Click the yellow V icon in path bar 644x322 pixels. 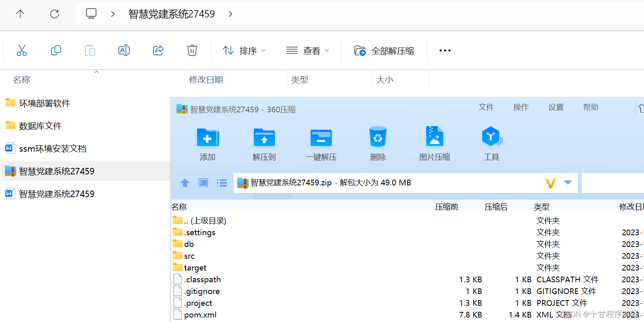[550, 183]
